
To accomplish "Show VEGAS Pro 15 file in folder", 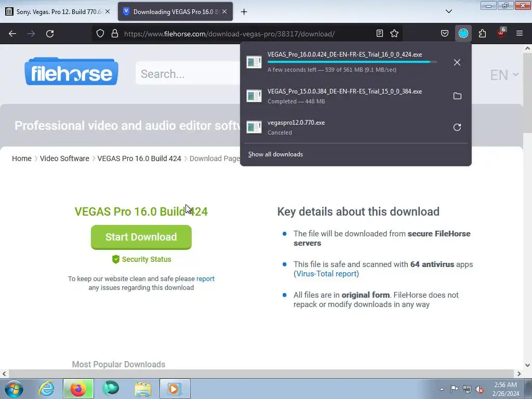I will (457, 96).
